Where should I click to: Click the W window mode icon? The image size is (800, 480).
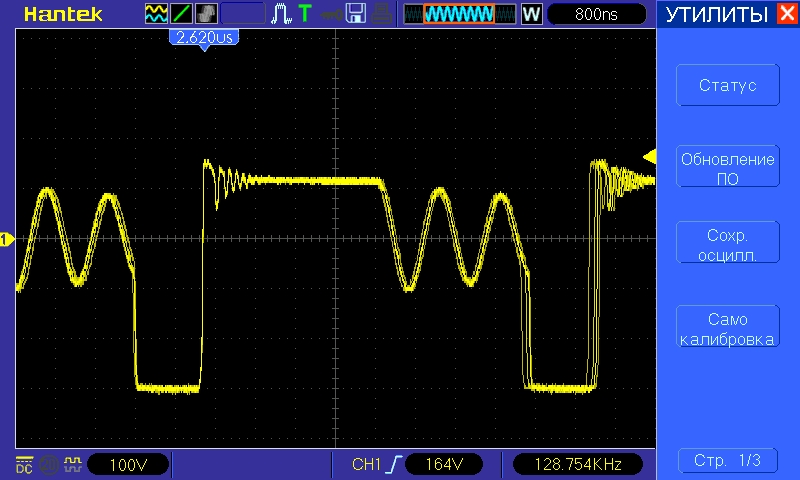[531, 14]
